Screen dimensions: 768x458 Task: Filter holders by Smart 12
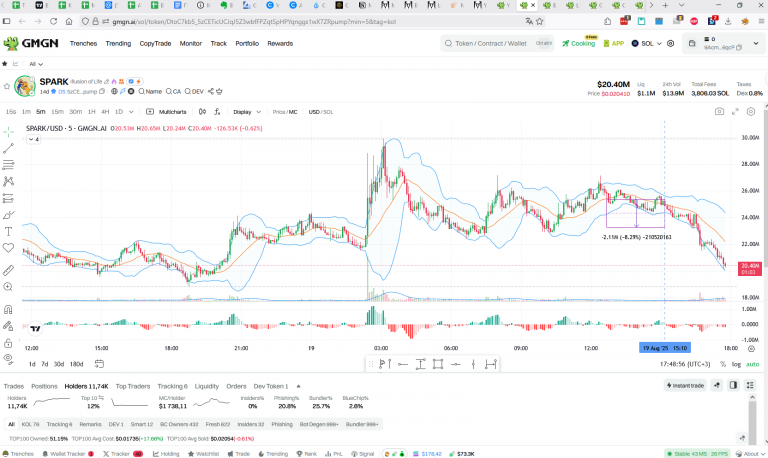[x=142, y=424]
